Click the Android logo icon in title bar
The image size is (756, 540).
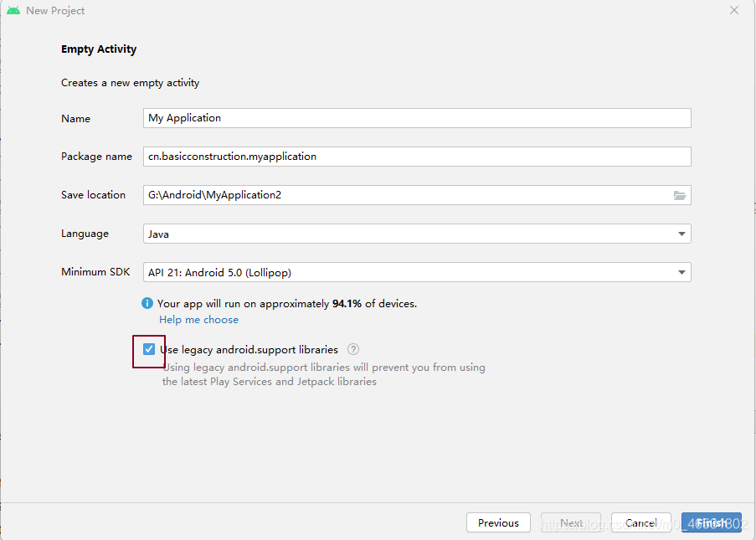pyautogui.click(x=13, y=10)
